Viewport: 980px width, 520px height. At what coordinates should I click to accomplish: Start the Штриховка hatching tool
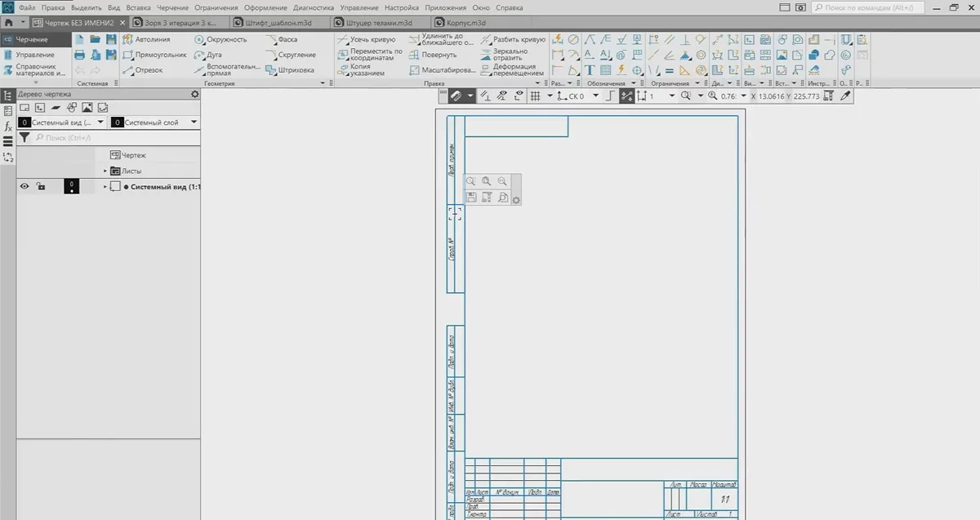point(289,70)
